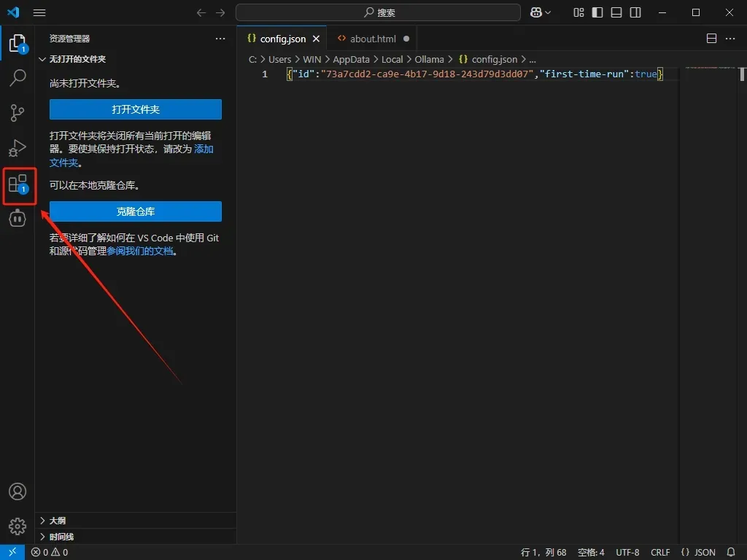Open the Search view in activity bar
This screenshot has width=747, height=560.
pyautogui.click(x=18, y=77)
